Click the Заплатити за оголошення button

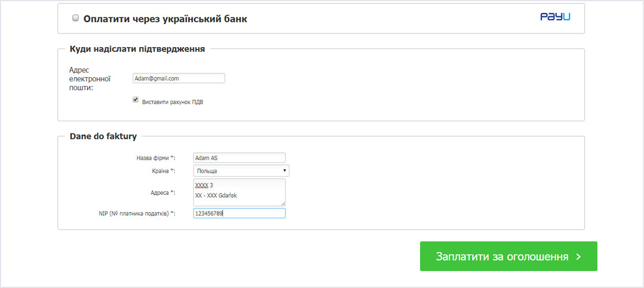pyautogui.click(x=509, y=256)
